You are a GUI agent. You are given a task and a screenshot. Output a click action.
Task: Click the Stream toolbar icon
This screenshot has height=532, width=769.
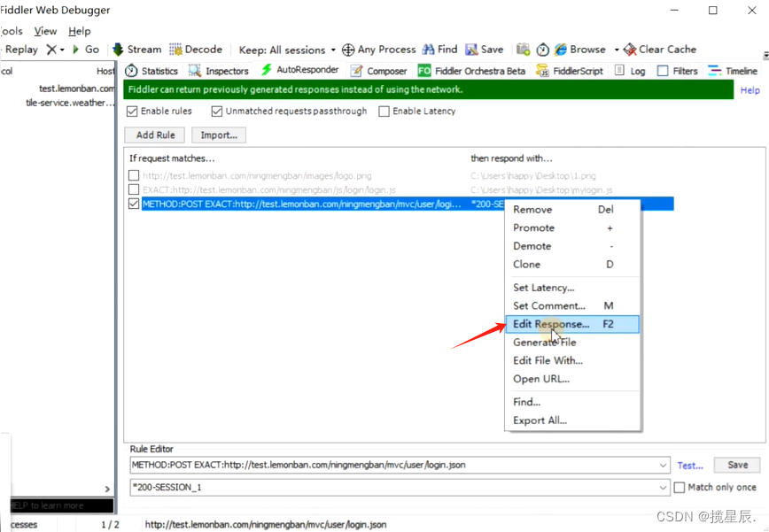[x=118, y=50]
